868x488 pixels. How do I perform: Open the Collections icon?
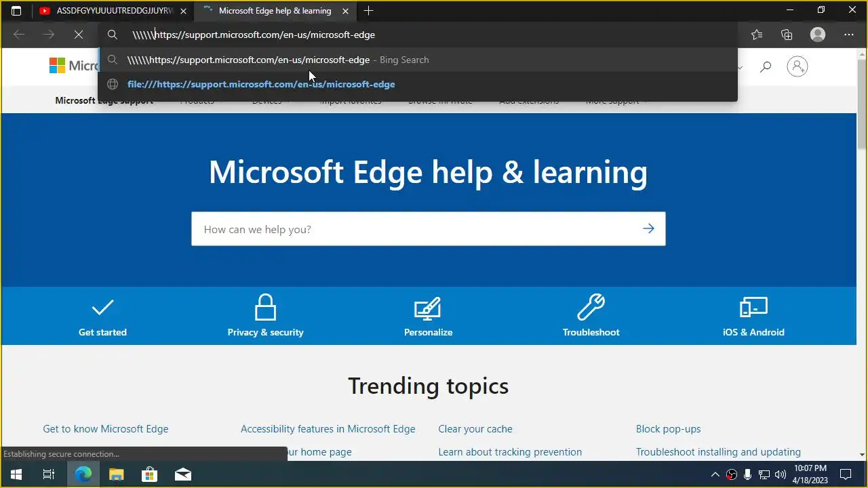click(787, 35)
